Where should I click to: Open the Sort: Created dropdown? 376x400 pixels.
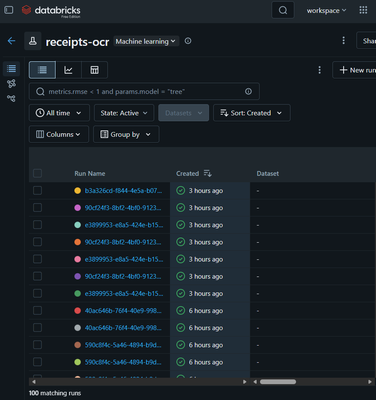252,113
